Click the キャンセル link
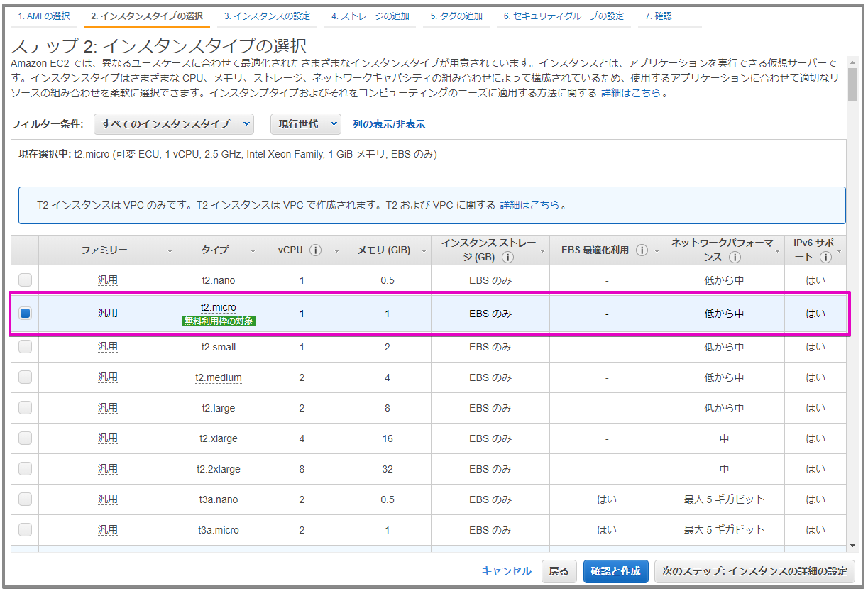 [x=507, y=571]
